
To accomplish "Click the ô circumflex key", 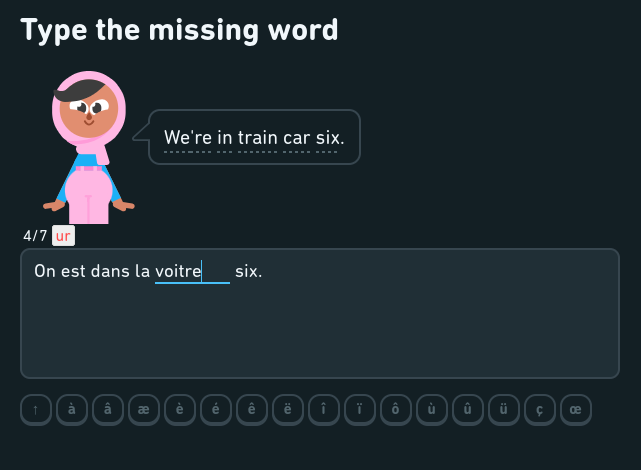I will [396, 410].
